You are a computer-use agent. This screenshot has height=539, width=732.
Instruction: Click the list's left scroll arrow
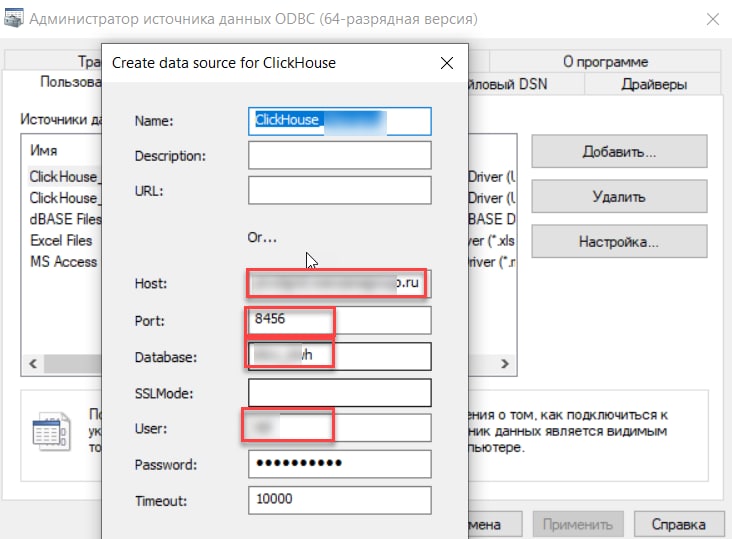[x=33, y=364]
